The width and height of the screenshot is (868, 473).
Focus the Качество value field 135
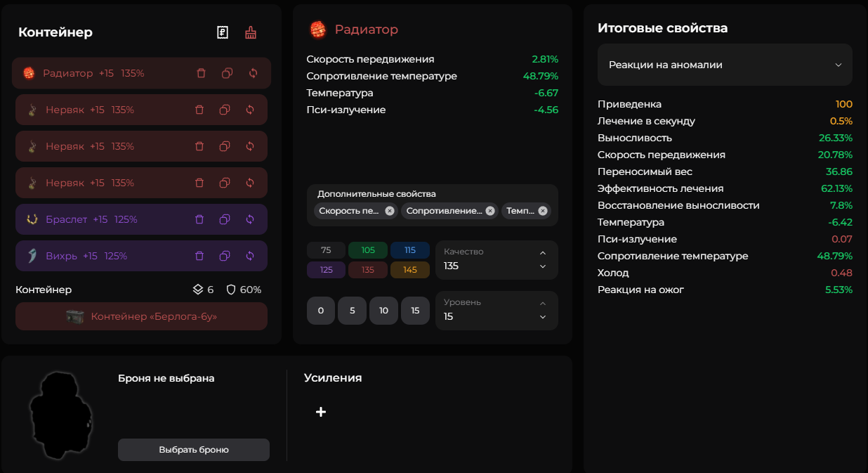(x=497, y=260)
